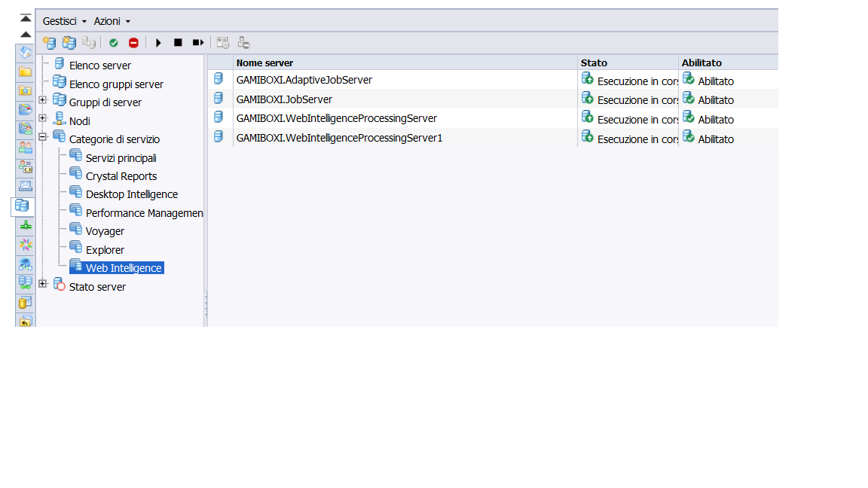The width and height of the screenshot is (868, 488).
Task: Open the personal categories sidebar icon
Action: point(26,129)
